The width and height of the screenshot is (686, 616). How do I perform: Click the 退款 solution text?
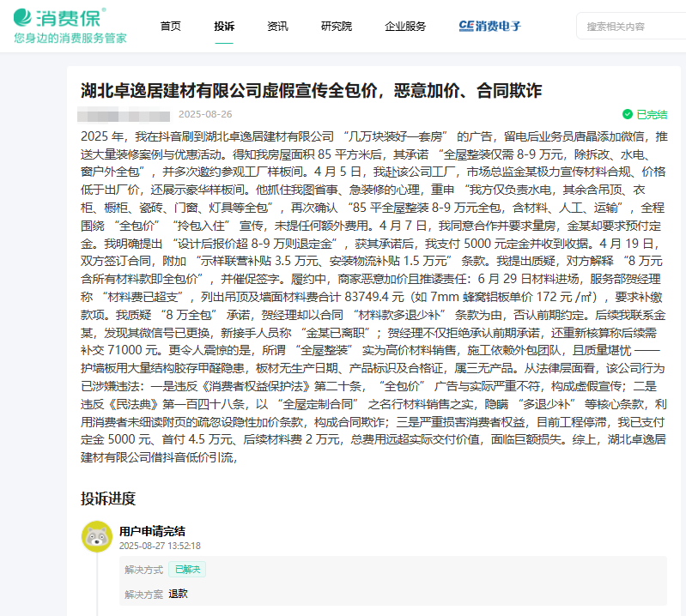point(178,594)
